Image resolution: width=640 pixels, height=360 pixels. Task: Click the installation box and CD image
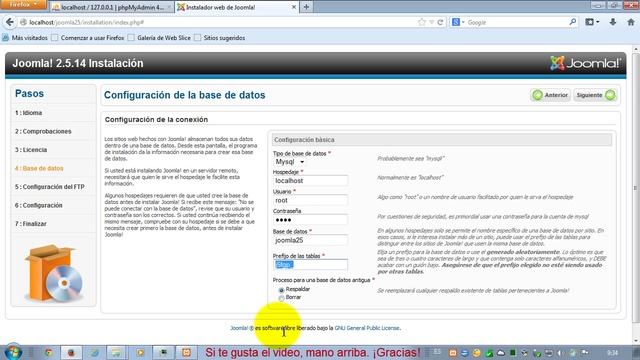(x=53, y=273)
